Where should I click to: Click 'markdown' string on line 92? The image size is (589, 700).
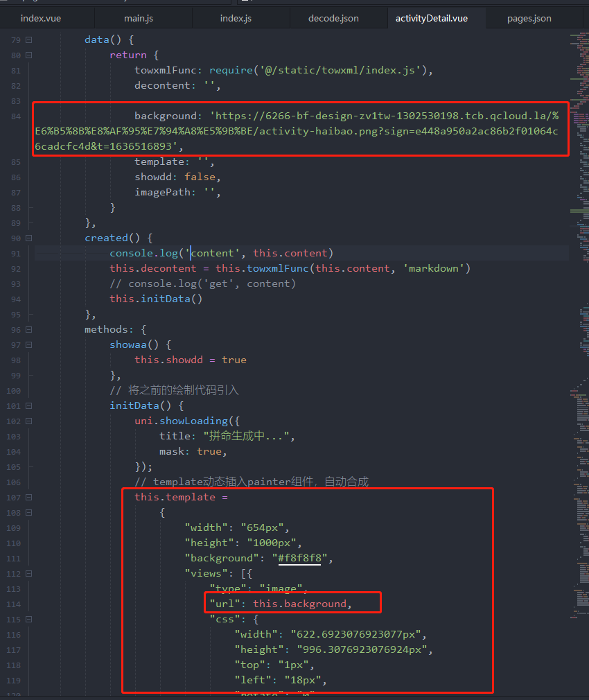[x=434, y=268]
